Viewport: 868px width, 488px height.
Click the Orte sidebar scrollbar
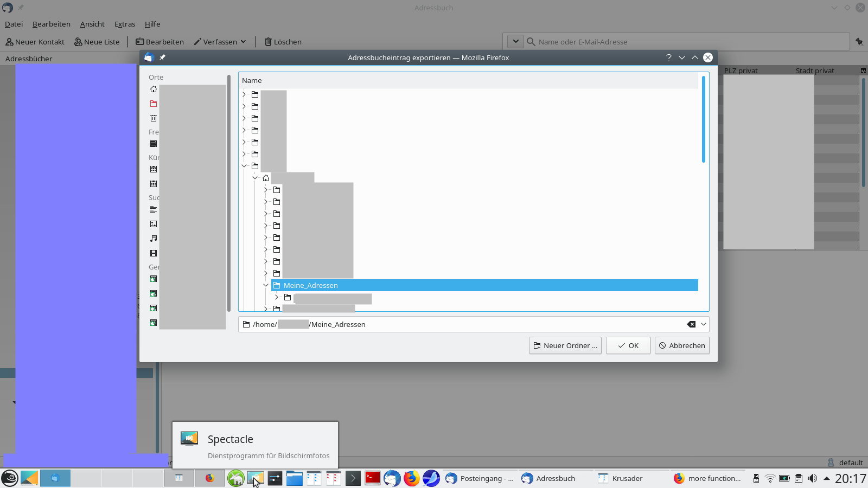229,194
